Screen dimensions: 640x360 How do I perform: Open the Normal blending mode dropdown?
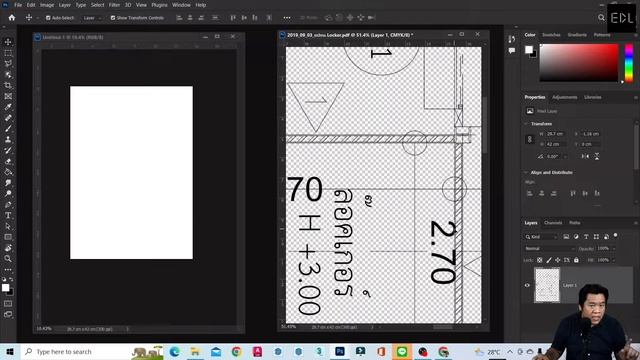point(549,249)
